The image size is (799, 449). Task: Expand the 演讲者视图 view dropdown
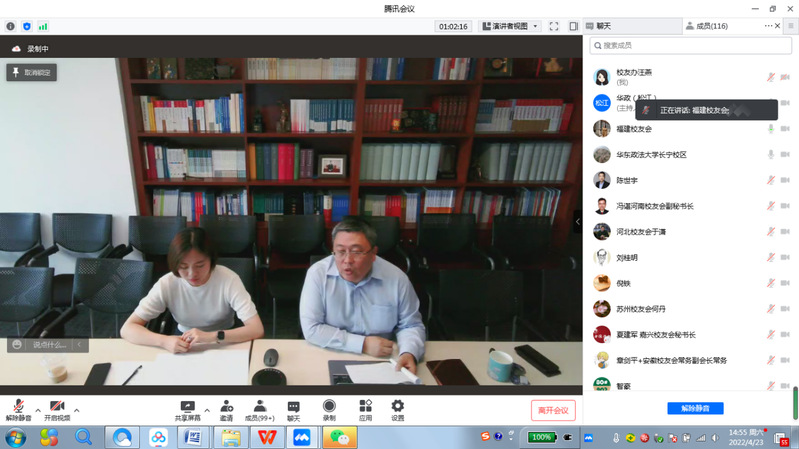510,26
